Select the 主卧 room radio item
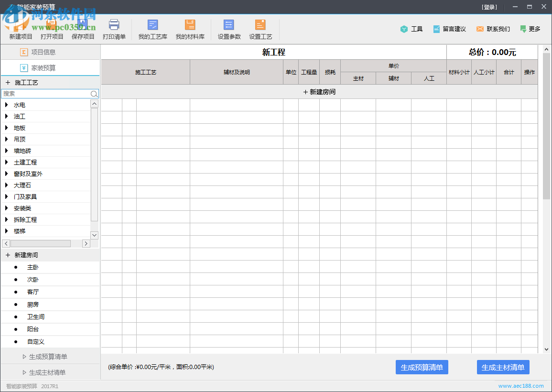This screenshot has width=552, height=392. tap(32, 267)
